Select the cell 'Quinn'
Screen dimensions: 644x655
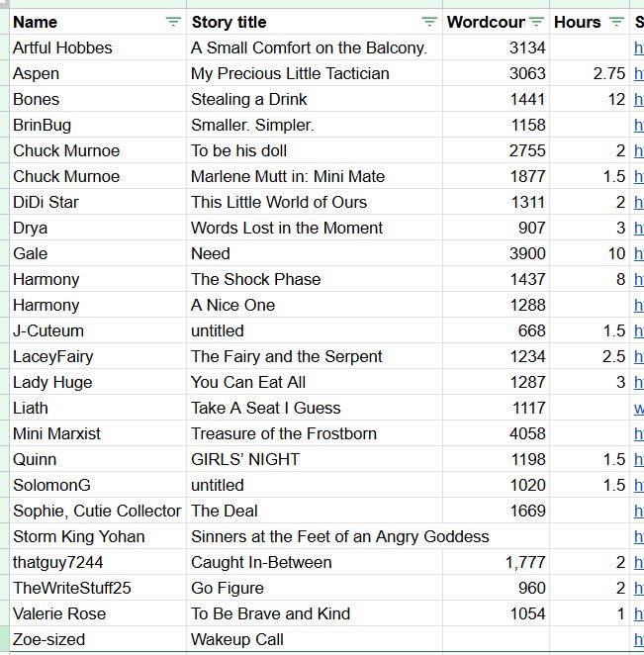(98, 459)
